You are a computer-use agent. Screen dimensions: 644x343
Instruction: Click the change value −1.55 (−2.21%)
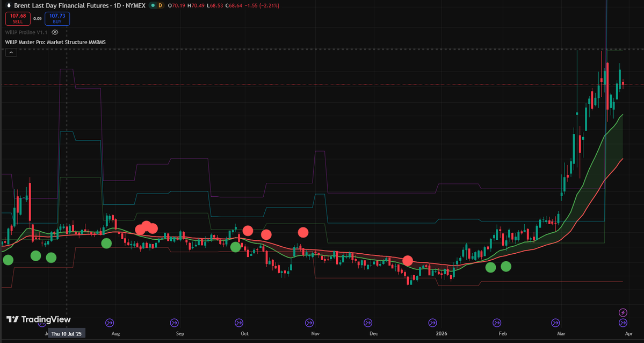point(263,6)
